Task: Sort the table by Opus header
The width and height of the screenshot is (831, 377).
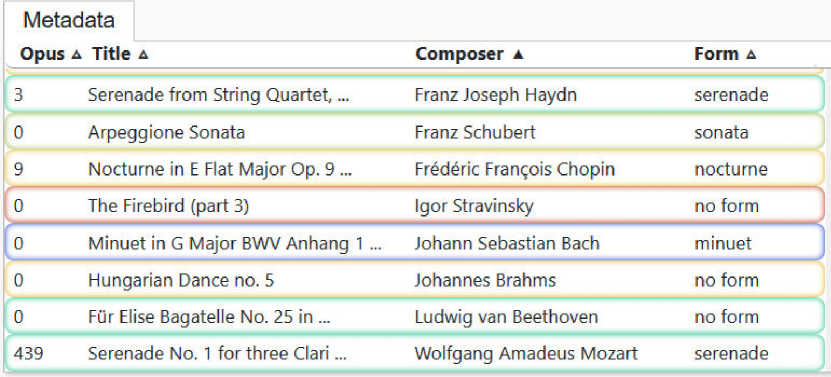Action: coord(42,54)
